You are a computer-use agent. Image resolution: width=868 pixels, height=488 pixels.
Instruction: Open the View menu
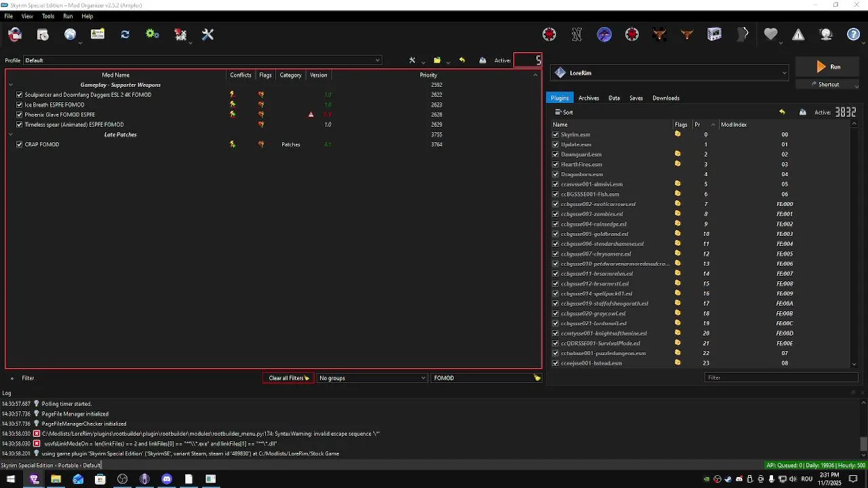coord(27,16)
